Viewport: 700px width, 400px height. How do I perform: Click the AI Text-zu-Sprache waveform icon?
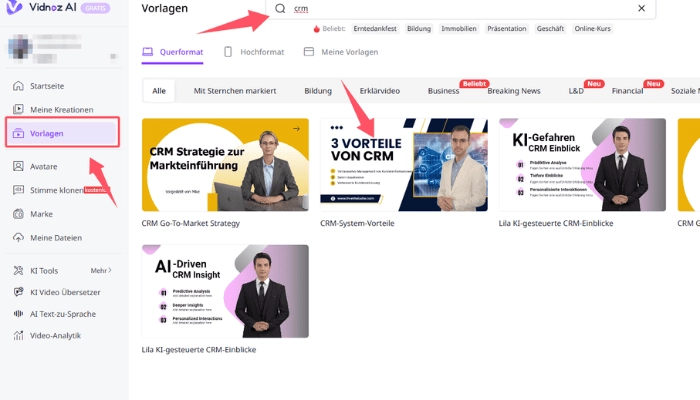pos(18,314)
